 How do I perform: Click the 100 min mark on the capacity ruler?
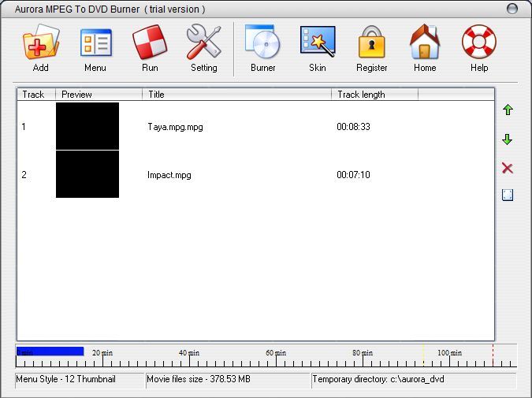pyautogui.click(x=449, y=353)
